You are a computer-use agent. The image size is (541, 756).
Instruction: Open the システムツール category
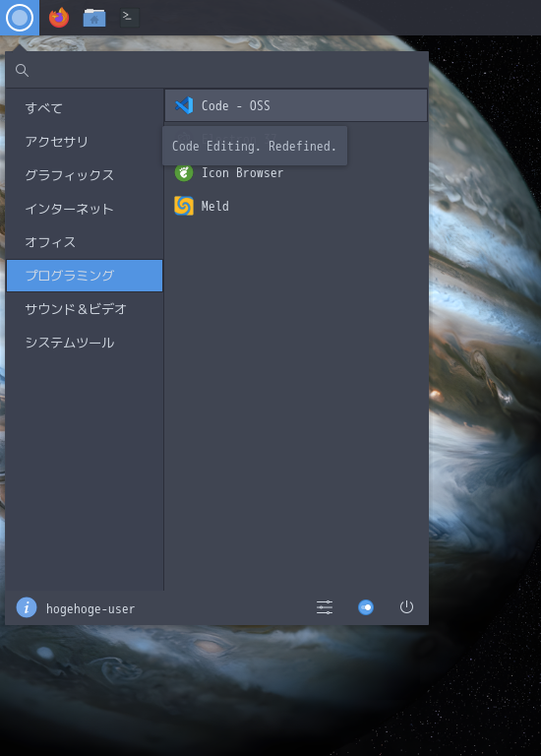point(85,343)
